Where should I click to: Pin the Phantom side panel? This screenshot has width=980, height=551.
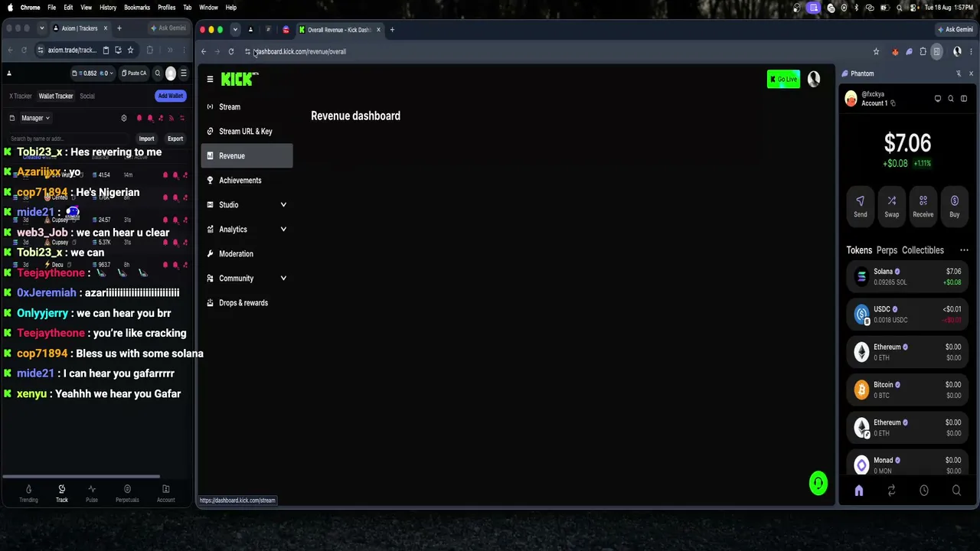pyautogui.click(x=959, y=73)
